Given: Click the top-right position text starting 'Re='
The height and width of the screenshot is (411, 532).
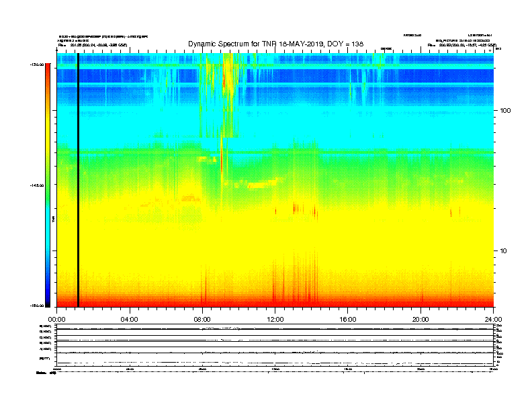Looking at the screenshot, I should [x=461, y=45].
